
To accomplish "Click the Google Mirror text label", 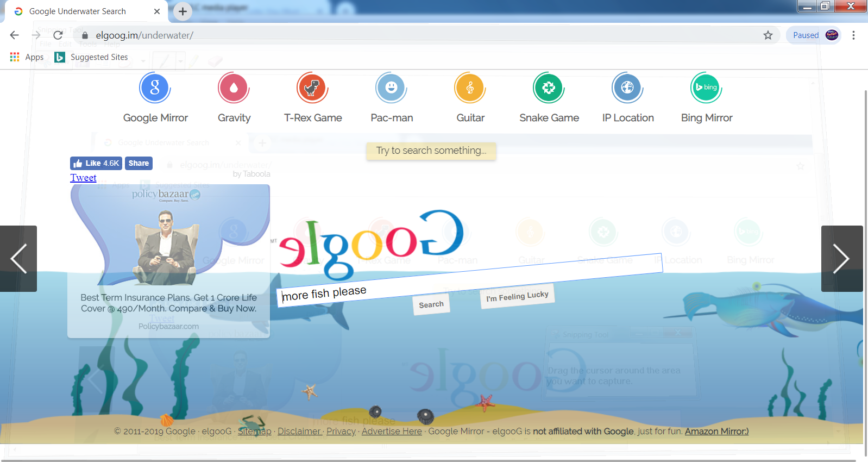I will [155, 118].
